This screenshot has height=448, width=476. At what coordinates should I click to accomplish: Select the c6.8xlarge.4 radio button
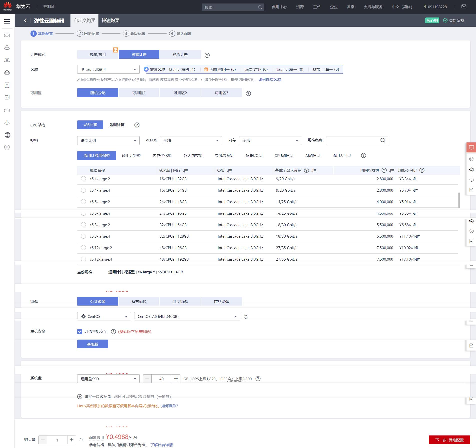click(83, 236)
